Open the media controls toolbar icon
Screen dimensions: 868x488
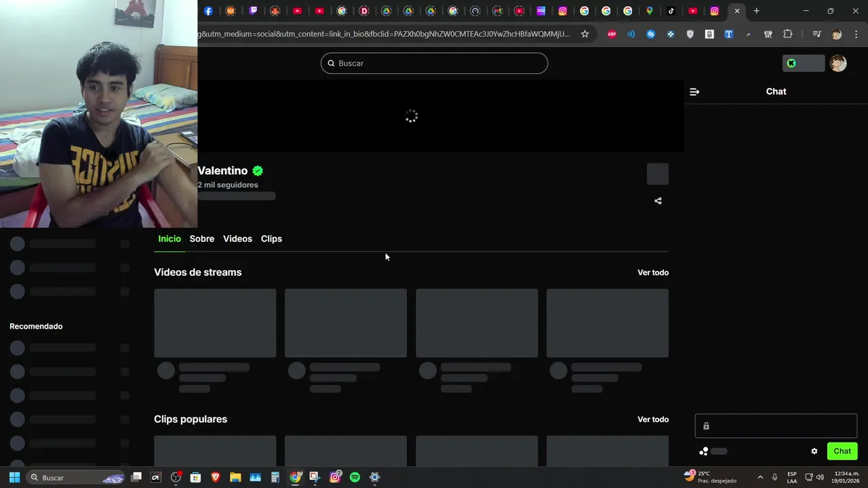(816, 34)
